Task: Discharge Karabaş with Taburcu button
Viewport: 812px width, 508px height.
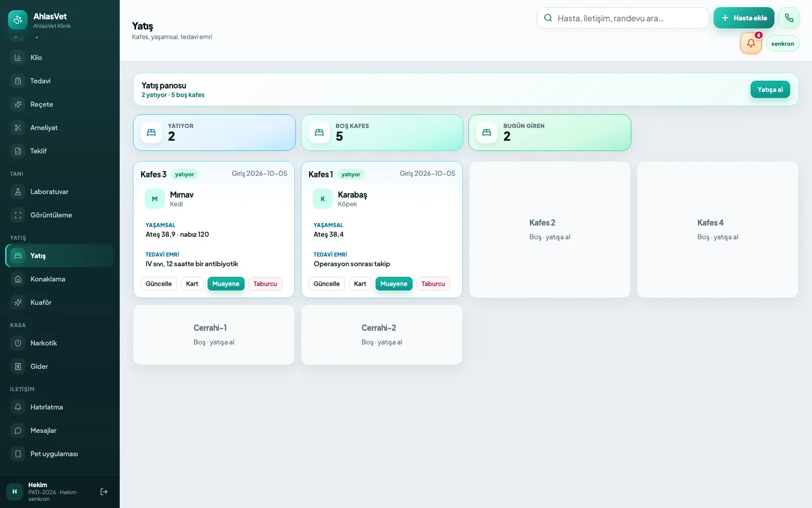Action: pyautogui.click(x=433, y=283)
